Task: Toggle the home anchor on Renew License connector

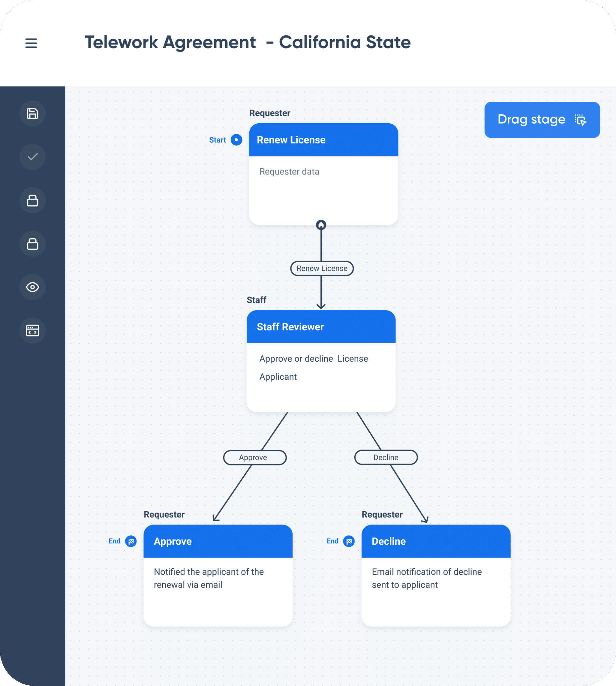Action: coord(321,225)
